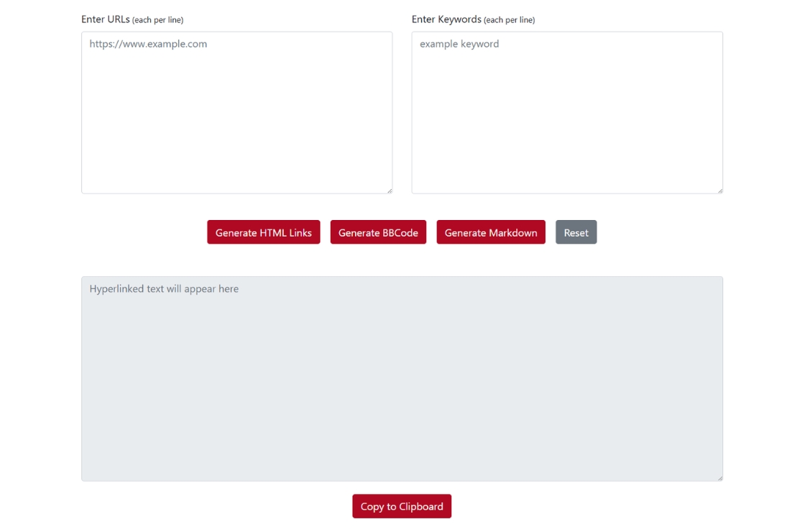
Task: Grab the URLs text area resize handle
Action: pyautogui.click(x=389, y=190)
